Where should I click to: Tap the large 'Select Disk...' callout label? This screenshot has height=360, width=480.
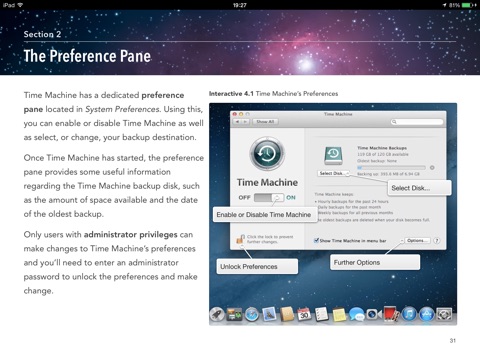[x=419, y=188]
